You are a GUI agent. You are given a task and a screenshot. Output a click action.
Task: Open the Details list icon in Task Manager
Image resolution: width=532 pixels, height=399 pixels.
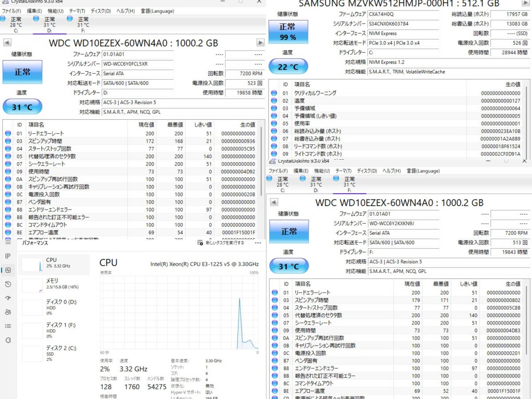pos(8,326)
